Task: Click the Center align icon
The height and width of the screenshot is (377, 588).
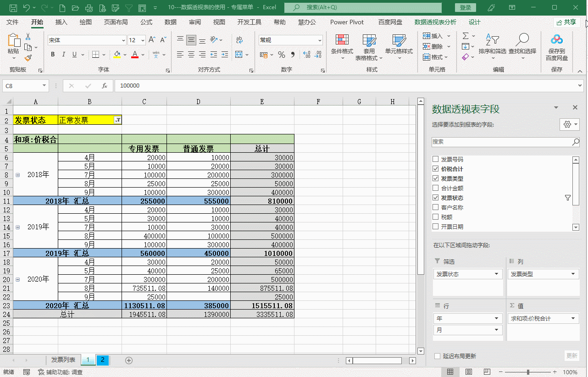Action: (191, 55)
